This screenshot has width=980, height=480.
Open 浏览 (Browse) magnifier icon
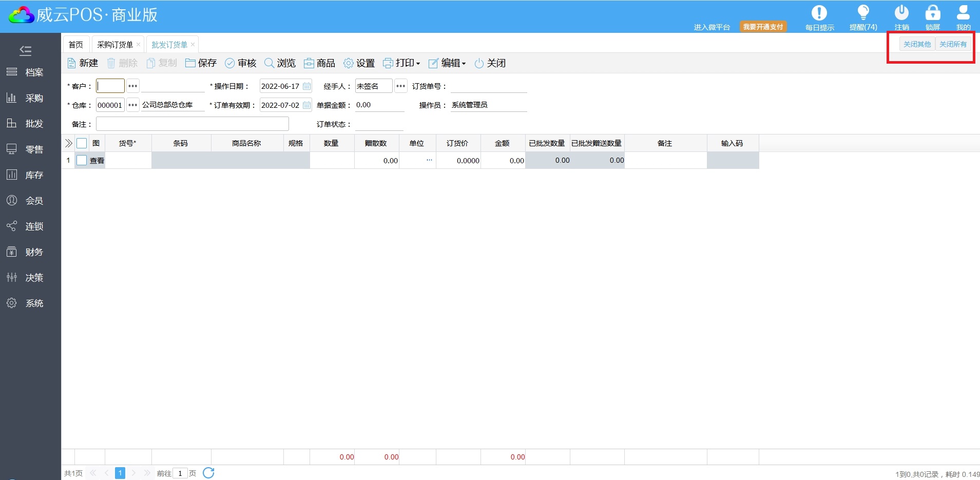pos(269,63)
